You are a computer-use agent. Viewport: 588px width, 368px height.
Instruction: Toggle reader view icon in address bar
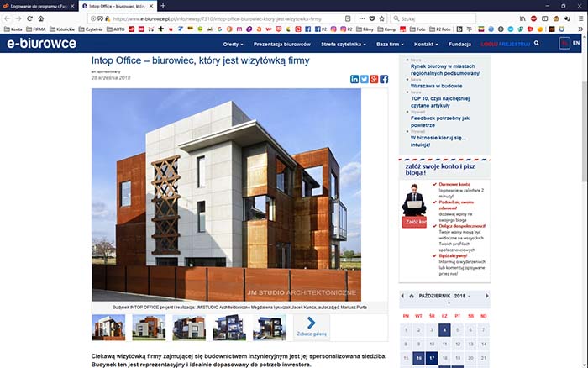[348, 18]
